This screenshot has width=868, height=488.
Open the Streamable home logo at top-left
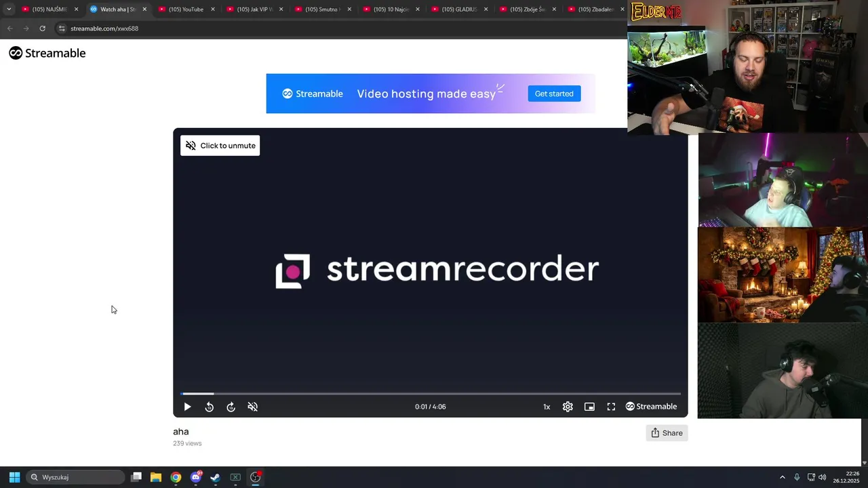(x=47, y=53)
